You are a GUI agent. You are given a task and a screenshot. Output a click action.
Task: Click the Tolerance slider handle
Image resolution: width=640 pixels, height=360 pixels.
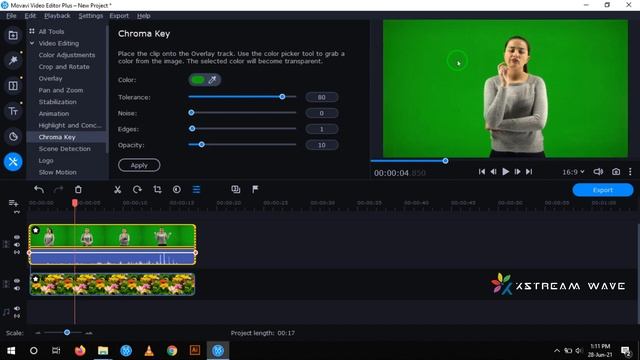282,97
